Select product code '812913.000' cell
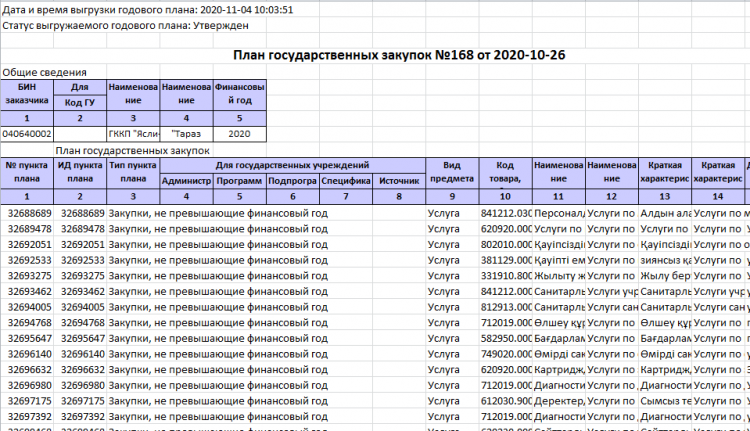Screen dimensions: 750x431 click(x=506, y=307)
